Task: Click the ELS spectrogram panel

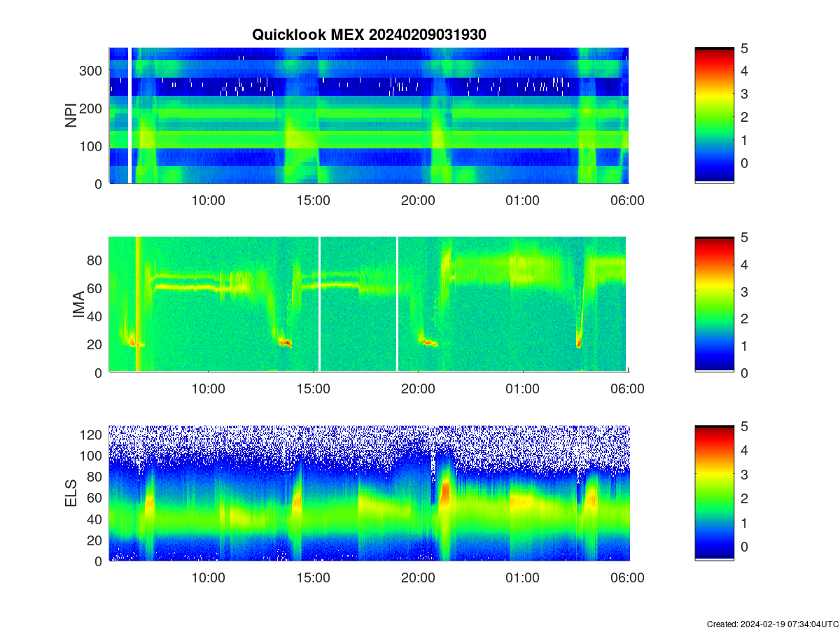Action: [x=369, y=493]
